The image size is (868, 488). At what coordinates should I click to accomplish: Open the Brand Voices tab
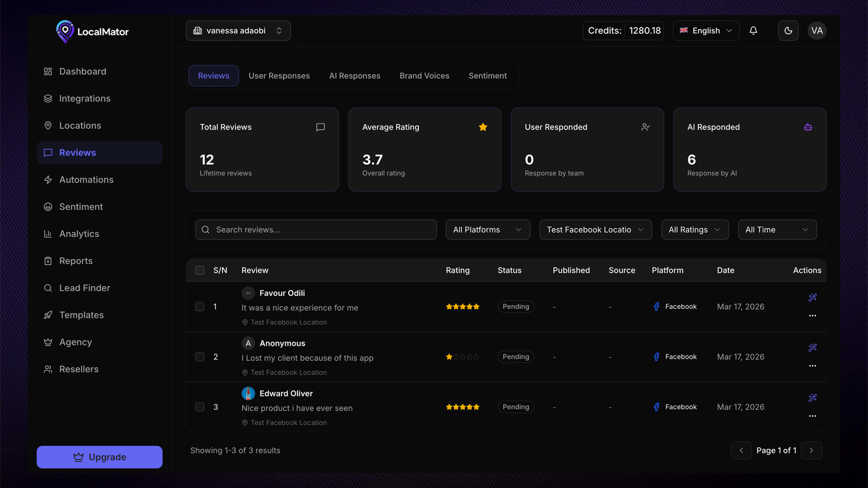tap(424, 75)
